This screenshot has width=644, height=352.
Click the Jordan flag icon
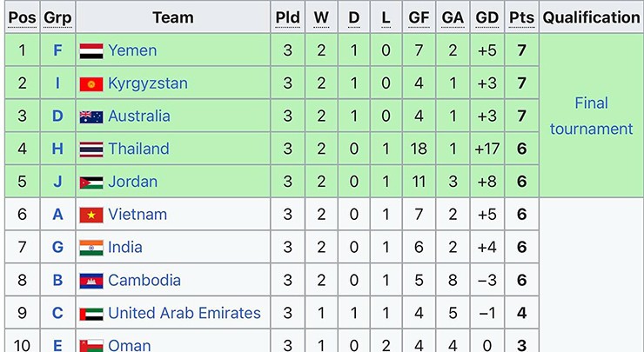pos(91,183)
